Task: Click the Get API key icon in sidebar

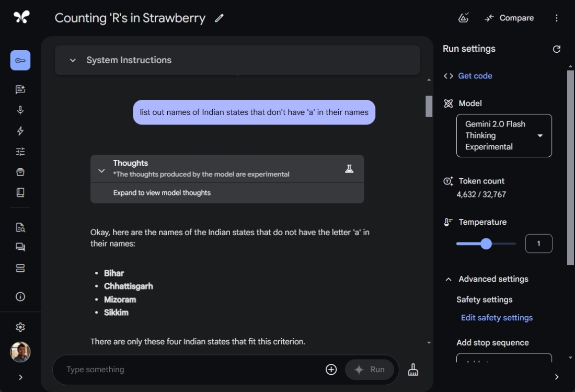Action: [x=20, y=61]
